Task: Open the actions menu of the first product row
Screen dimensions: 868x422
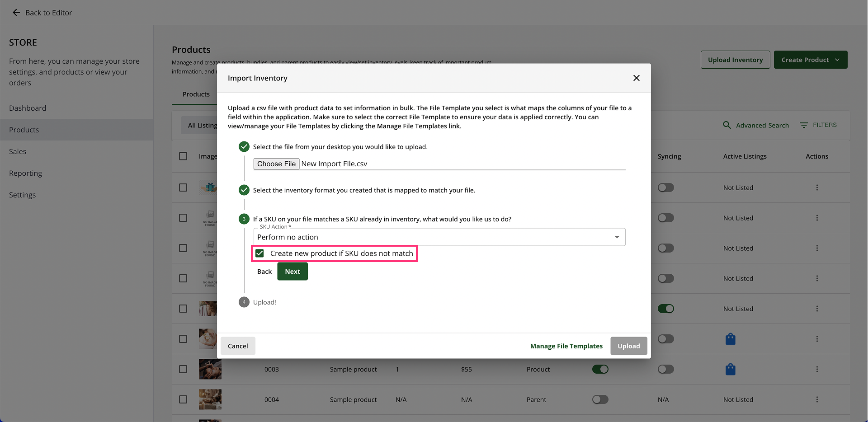Action: tap(817, 188)
